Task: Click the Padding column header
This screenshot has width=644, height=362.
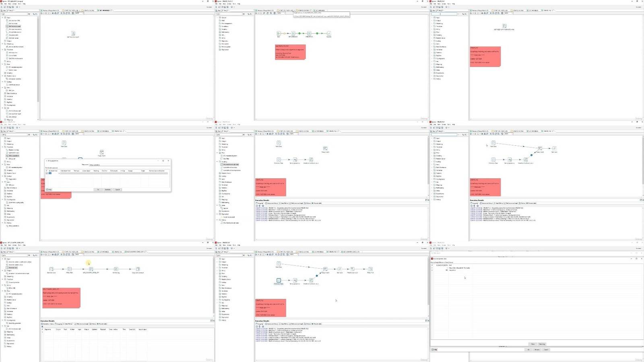Action: pyautogui.click(x=96, y=171)
